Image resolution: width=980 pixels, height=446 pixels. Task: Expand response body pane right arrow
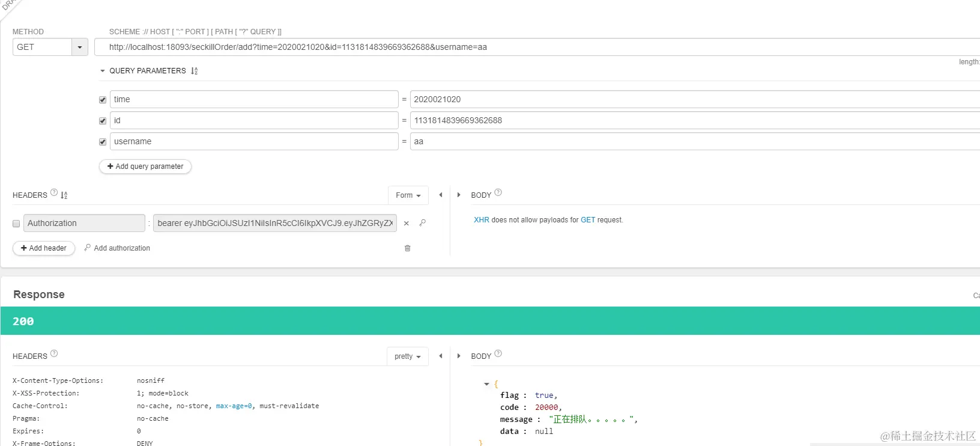459,356
